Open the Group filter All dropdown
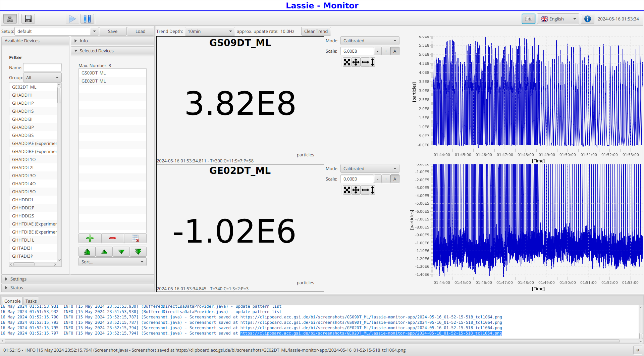Image resolution: width=644 pixels, height=356 pixels. point(42,78)
